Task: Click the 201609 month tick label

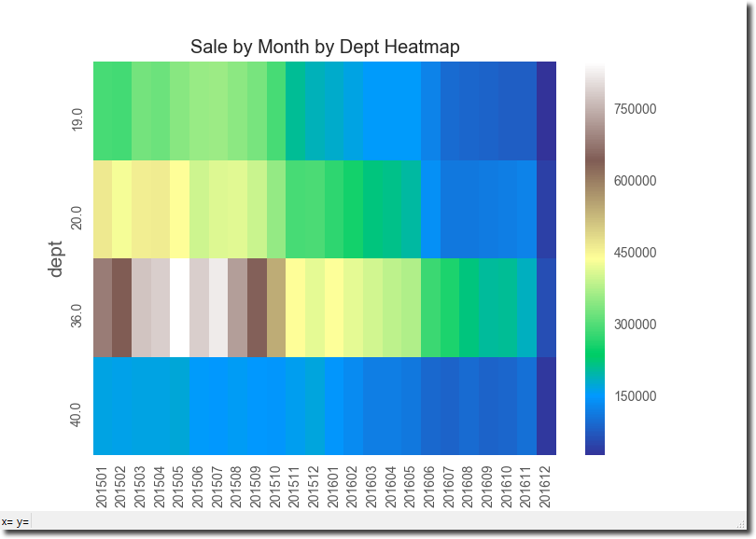Action: [x=487, y=487]
